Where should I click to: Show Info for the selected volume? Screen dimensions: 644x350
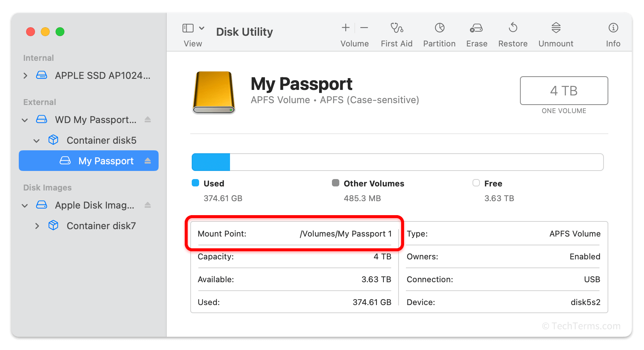pos(613,28)
